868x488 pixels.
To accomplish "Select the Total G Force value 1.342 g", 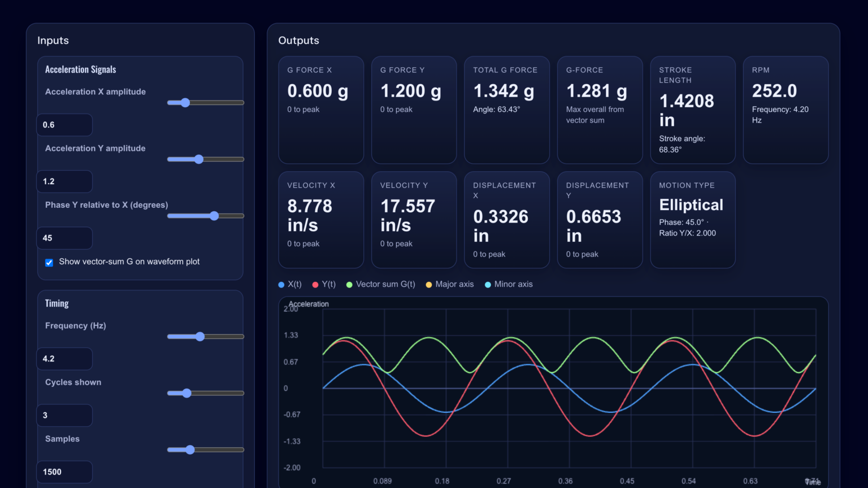I will [504, 91].
